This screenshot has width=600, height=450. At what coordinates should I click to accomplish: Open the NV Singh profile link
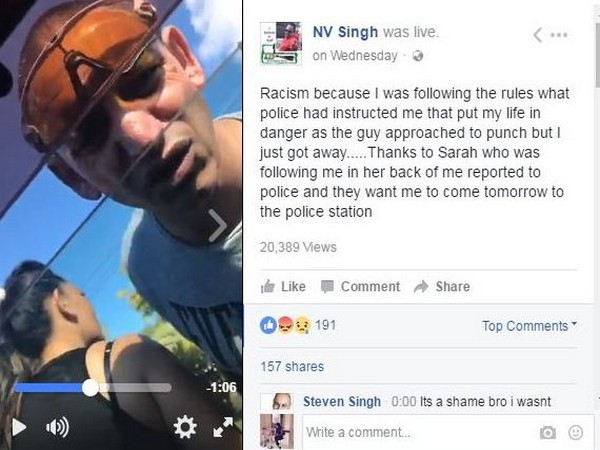point(345,32)
